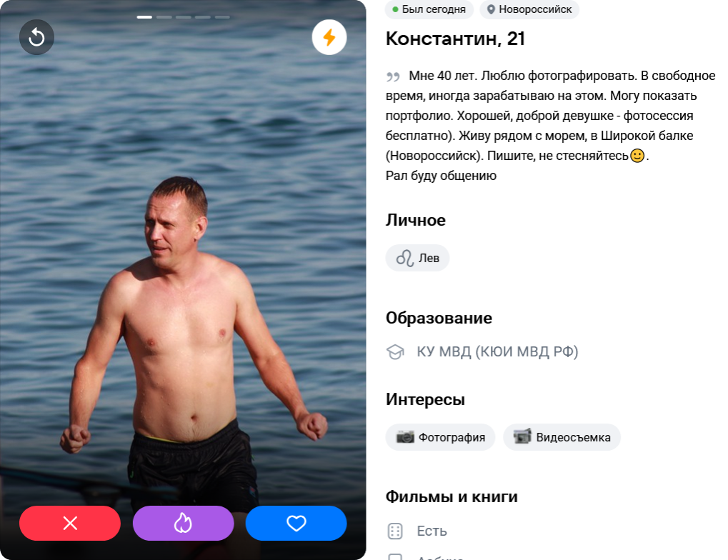Activate the lightning boost icon
Image resolution: width=728 pixels, height=560 pixels.
coord(329,37)
